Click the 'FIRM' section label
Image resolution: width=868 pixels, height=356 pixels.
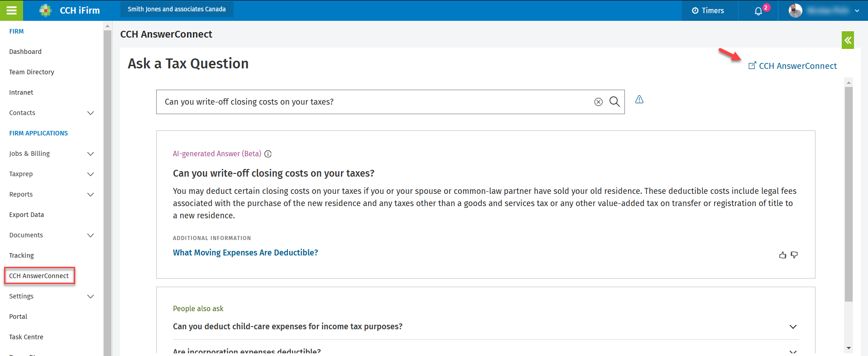tap(16, 31)
